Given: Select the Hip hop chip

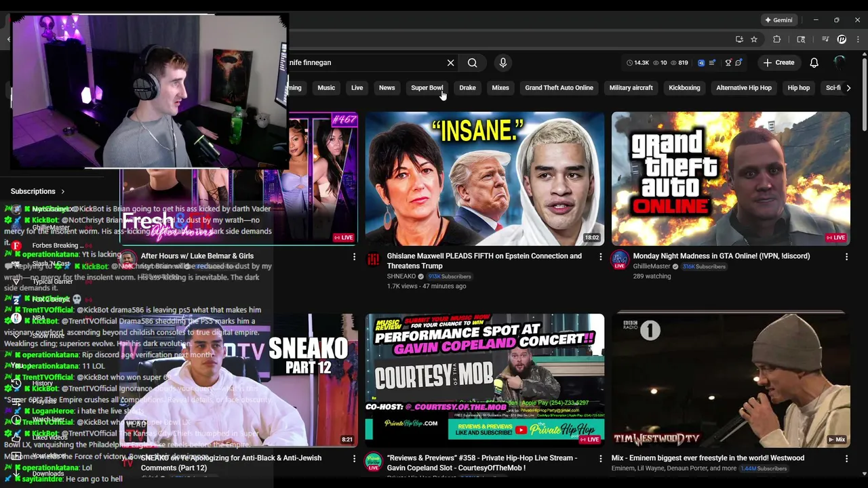Looking at the screenshot, I should tap(799, 88).
